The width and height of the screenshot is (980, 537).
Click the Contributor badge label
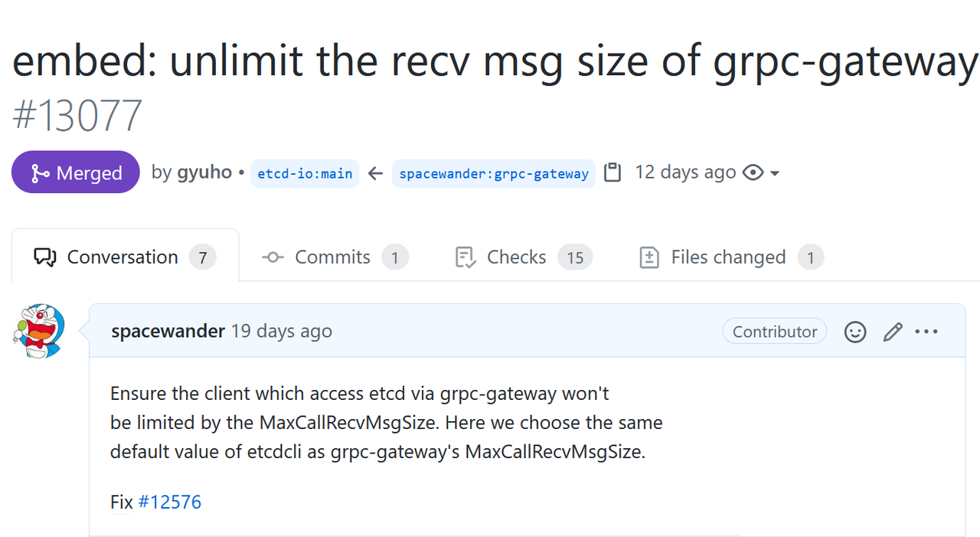point(775,332)
